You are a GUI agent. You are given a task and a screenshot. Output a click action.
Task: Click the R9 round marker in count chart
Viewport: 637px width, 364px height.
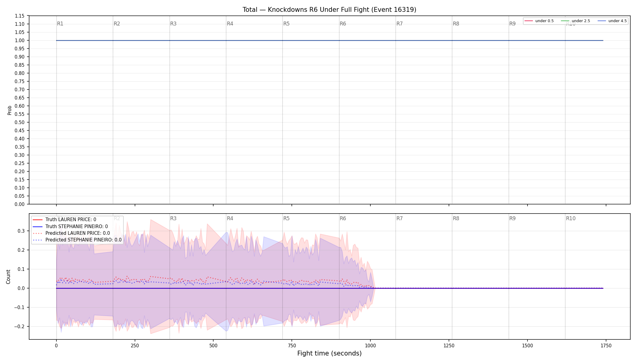512,218
